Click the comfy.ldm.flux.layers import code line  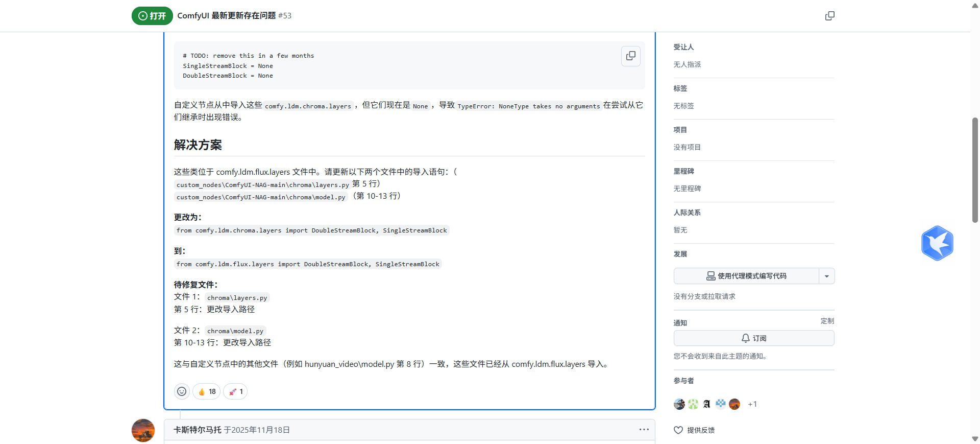[308, 264]
